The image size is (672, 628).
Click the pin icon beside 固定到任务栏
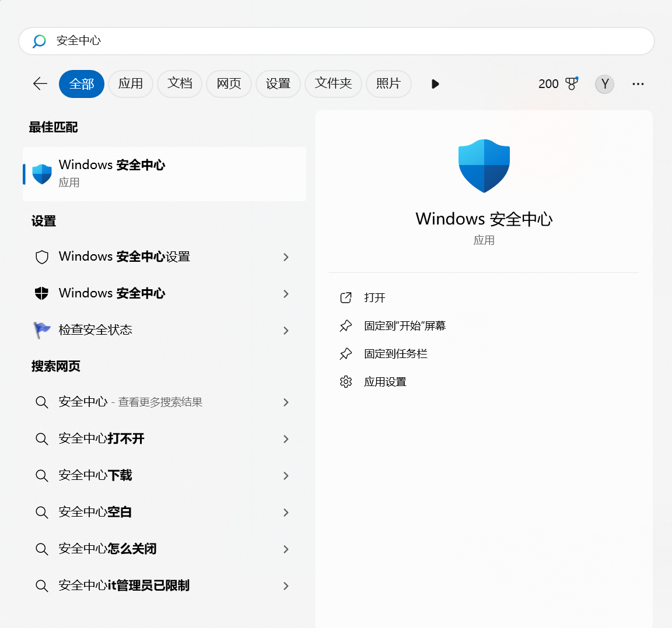coord(346,354)
